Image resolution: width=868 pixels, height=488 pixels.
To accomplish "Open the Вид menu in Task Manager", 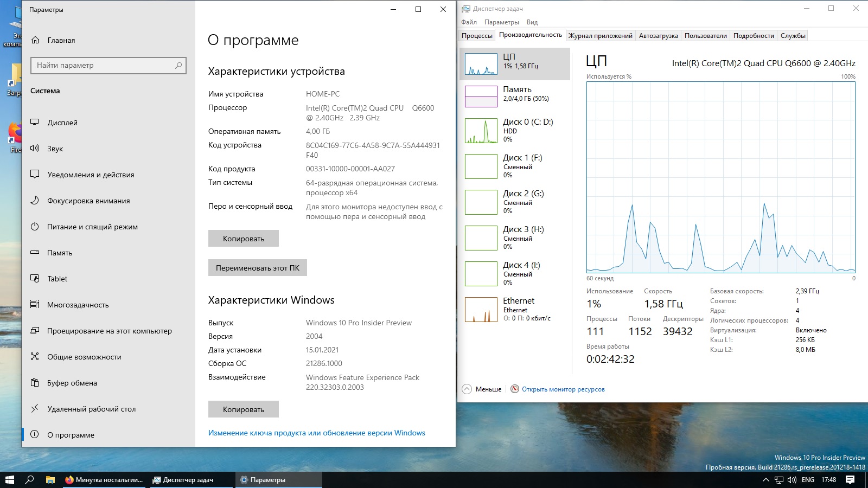I will (532, 22).
